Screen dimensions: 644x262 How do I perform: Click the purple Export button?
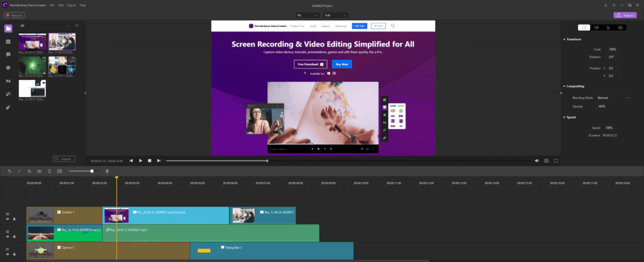pyautogui.click(x=625, y=14)
